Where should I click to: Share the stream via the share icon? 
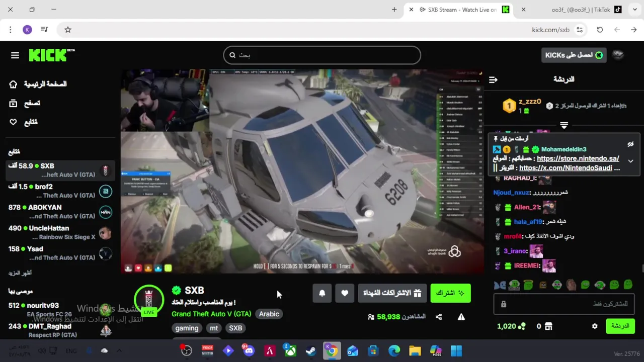[439, 317]
